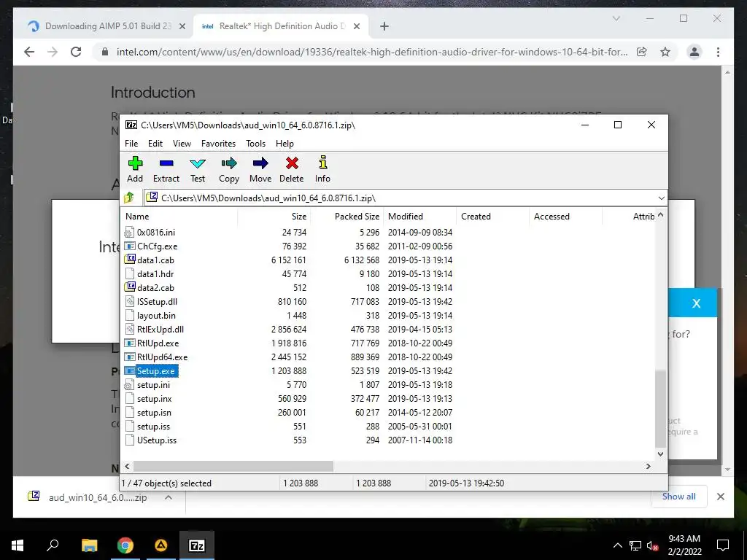Image resolution: width=747 pixels, height=560 pixels.
Task: Select the data1.hdr file
Action: pyautogui.click(x=155, y=274)
